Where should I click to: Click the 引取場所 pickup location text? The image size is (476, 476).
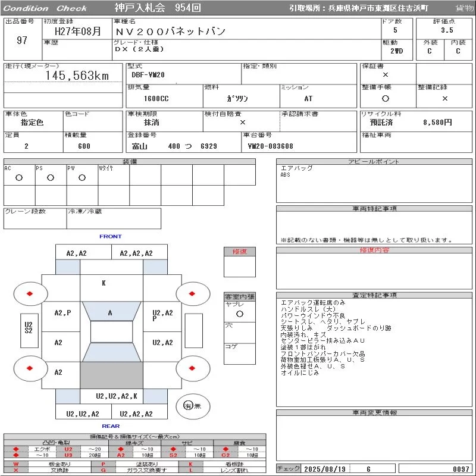pos(359,8)
